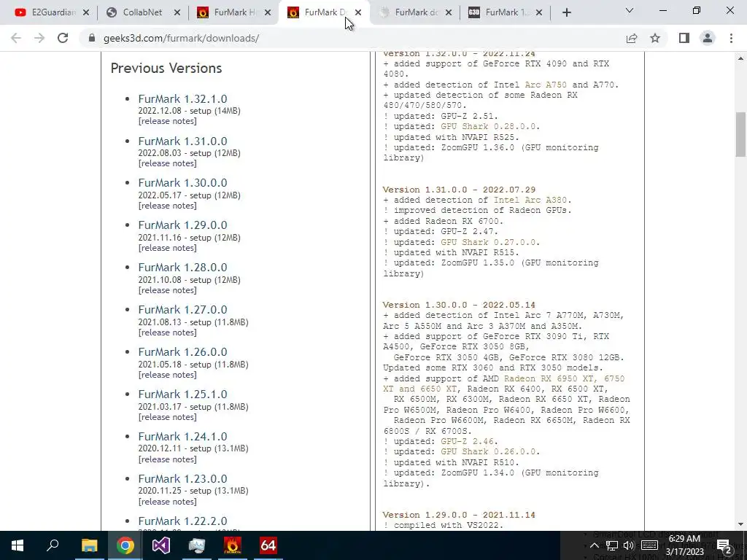Open FurMark 1.22.2.0 download link
This screenshot has height=560, width=747.
pyautogui.click(x=182, y=521)
